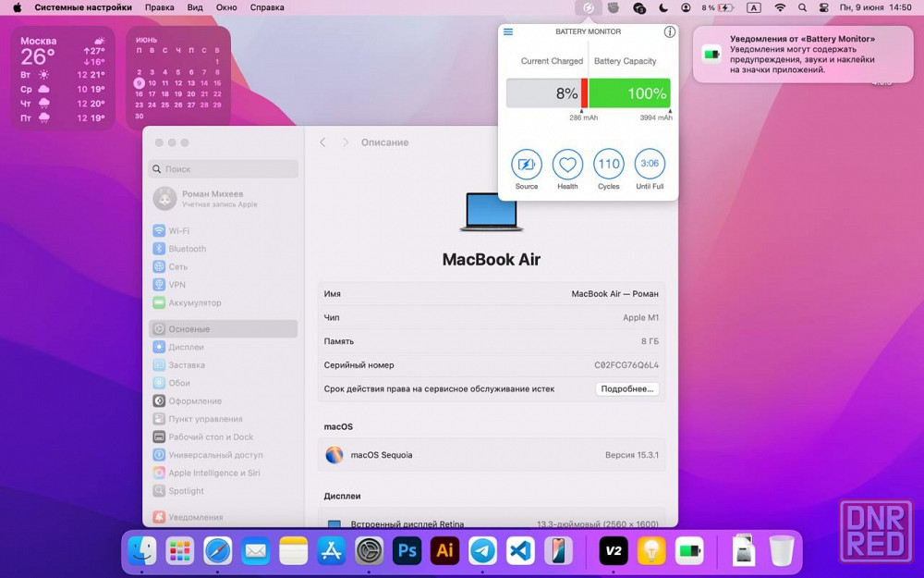924x578 pixels.
Task: Click the 3:06 Until Full indicator
Action: click(650, 164)
